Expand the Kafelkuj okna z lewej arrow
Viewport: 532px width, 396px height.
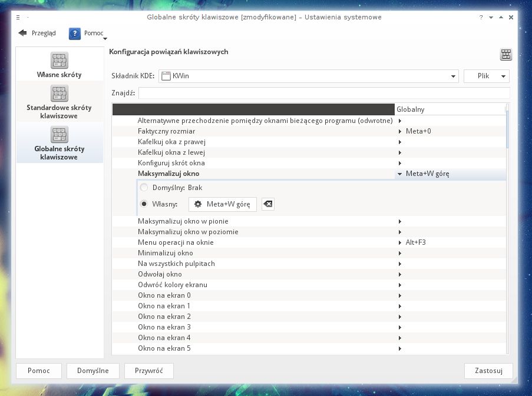point(400,152)
